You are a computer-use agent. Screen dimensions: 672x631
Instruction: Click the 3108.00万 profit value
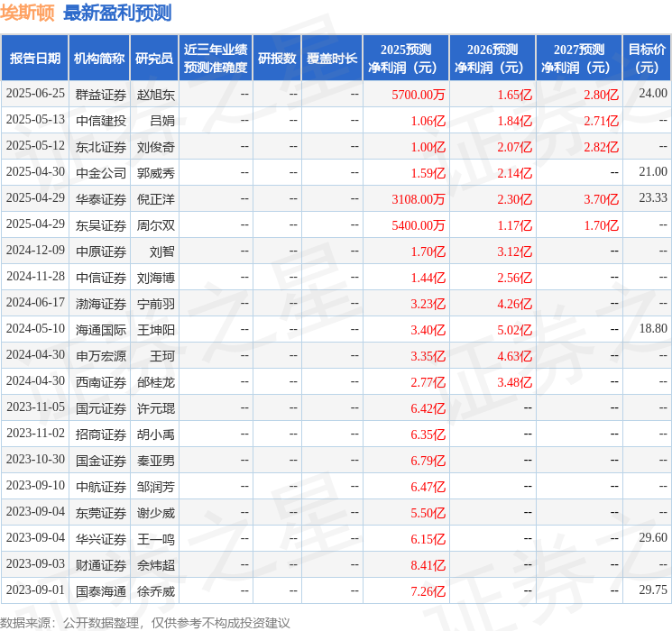pos(419,199)
